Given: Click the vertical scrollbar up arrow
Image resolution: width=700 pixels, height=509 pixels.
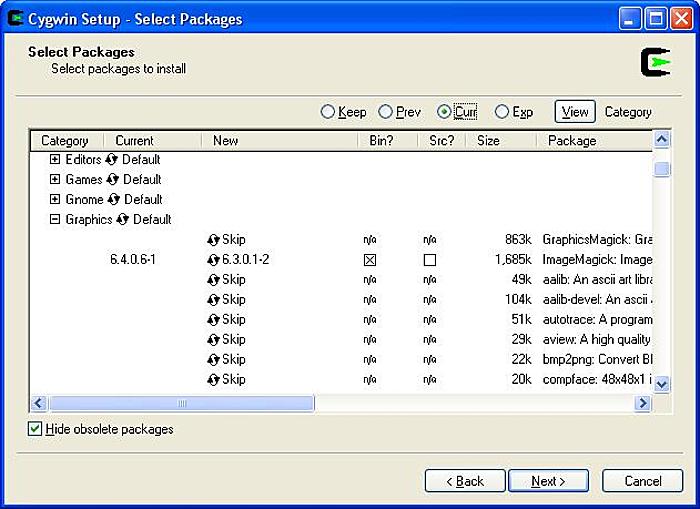Looking at the screenshot, I should 662,140.
